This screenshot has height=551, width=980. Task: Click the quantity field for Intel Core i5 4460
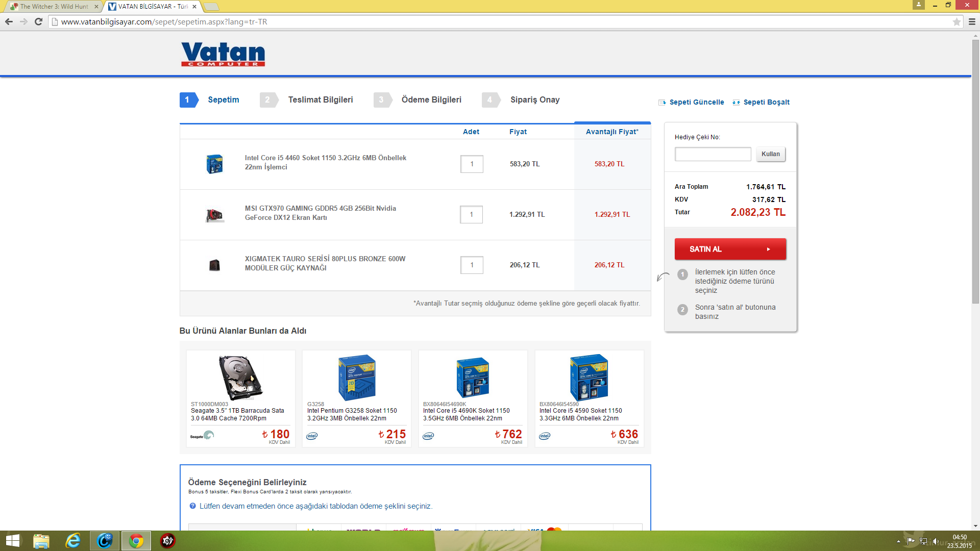[472, 164]
